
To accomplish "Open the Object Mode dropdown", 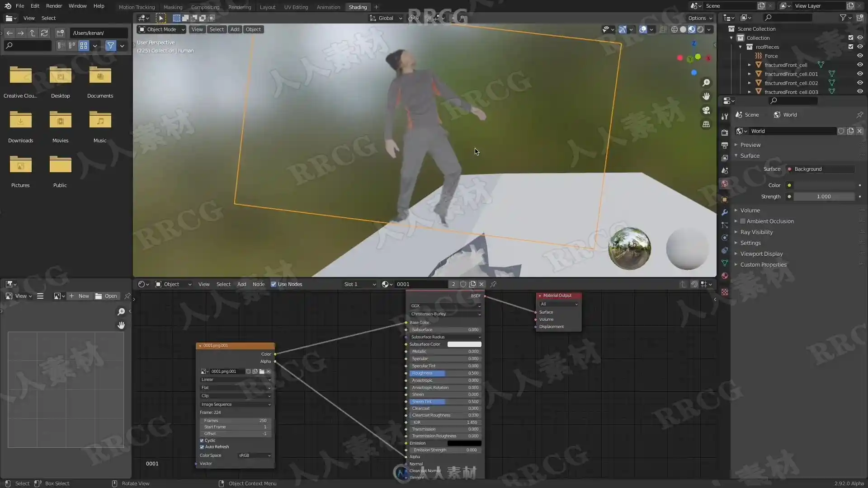I will (x=161, y=29).
